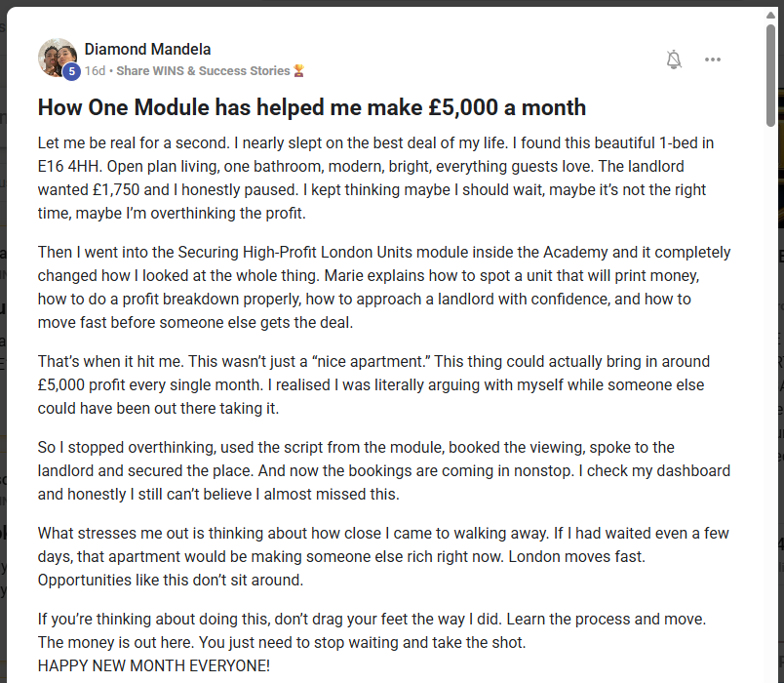The image size is (784, 683).
Task: Open the three-dot more options menu
Action: (x=713, y=60)
